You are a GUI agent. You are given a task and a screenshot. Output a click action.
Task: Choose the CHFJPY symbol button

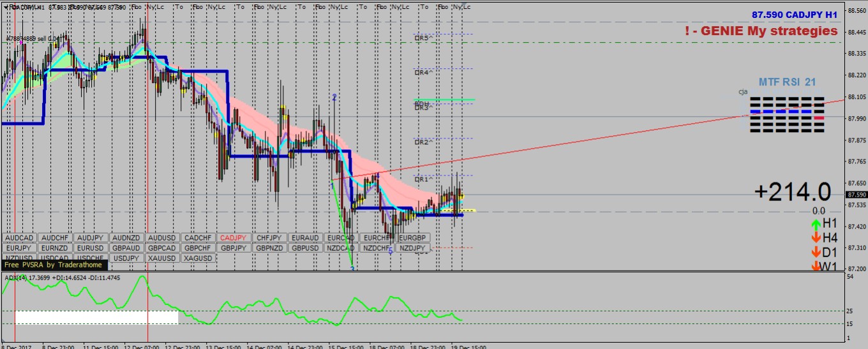pos(269,237)
